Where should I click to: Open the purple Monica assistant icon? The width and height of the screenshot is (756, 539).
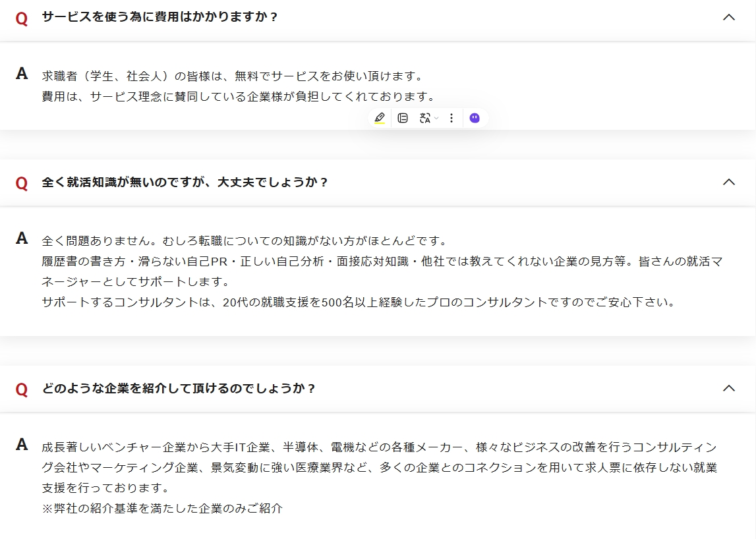pyautogui.click(x=474, y=117)
